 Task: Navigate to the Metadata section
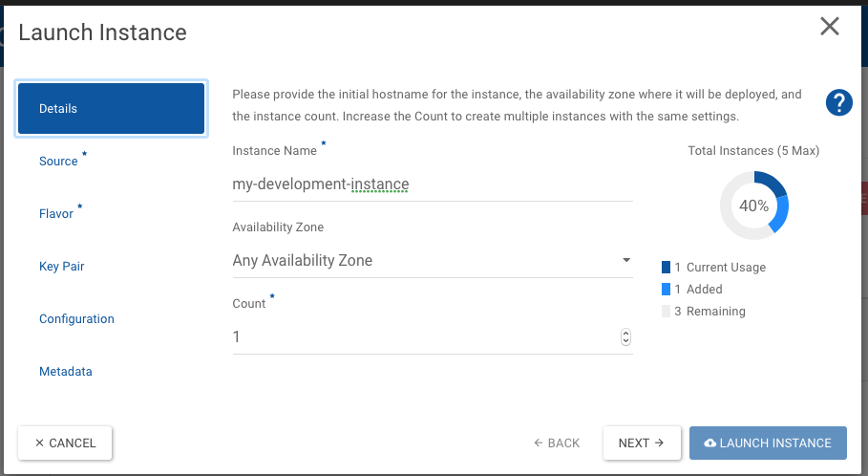[x=66, y=372]
